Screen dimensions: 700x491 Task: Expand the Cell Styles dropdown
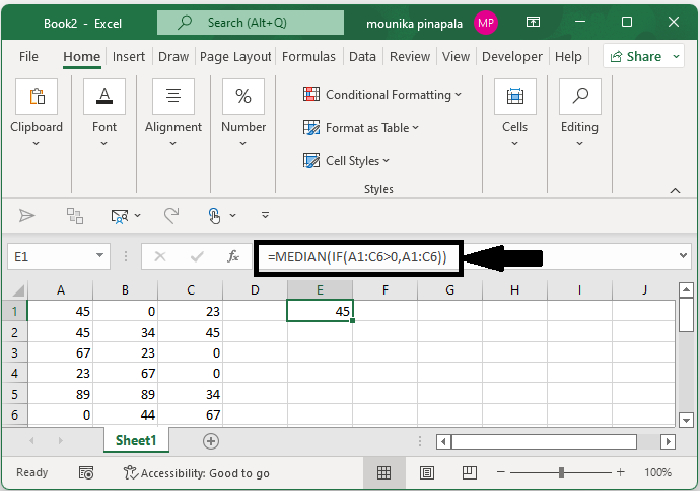coord(346,161)
